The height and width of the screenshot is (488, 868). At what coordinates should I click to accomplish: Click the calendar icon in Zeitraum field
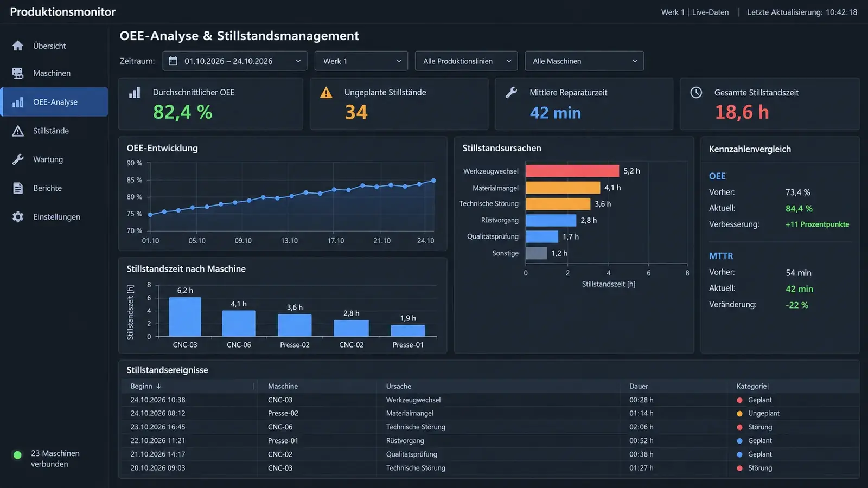(x=173, y=61)
